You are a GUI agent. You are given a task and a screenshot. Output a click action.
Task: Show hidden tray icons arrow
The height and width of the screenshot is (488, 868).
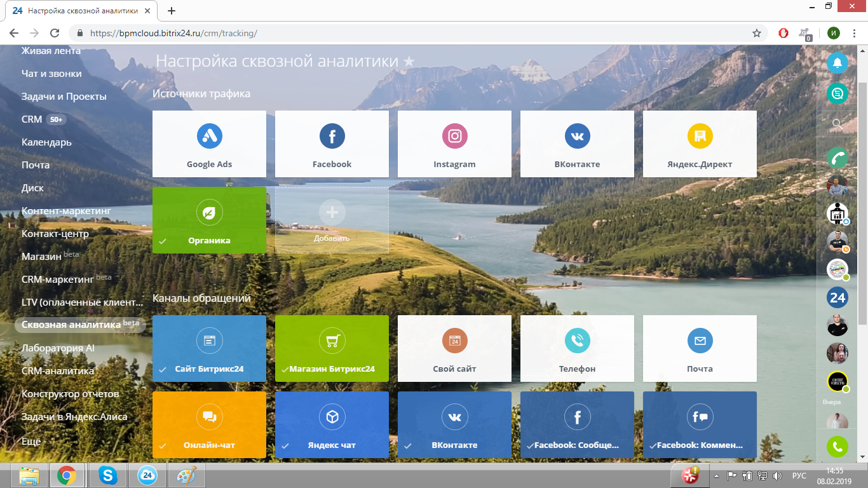click(717, 475)
